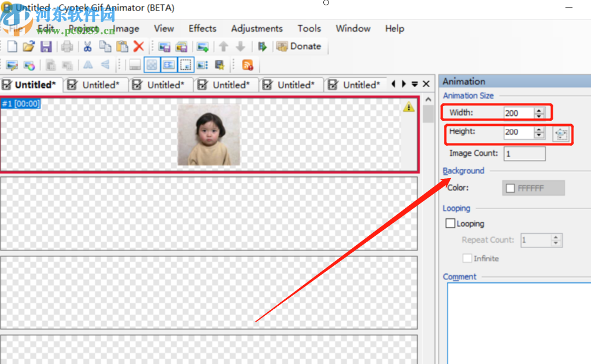
Task: Toggle the dashed selection outline icon
Action: 186,65
